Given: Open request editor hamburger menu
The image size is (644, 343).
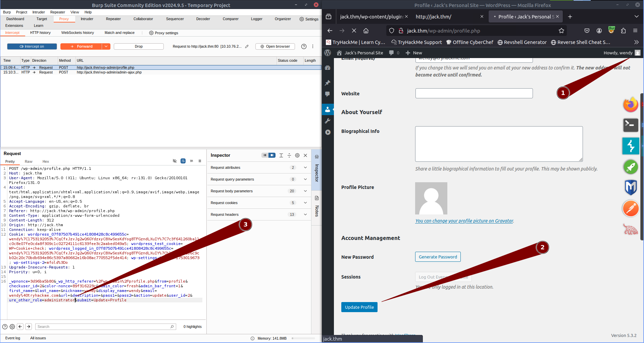Looking at the screenshot, I should pyautogui.click(x=200, y=161).
